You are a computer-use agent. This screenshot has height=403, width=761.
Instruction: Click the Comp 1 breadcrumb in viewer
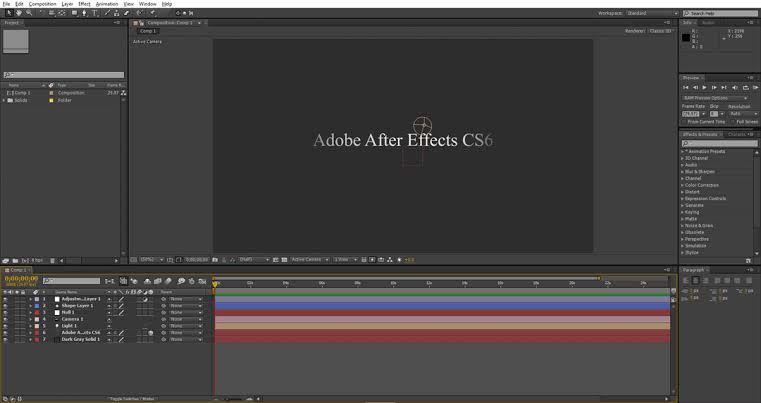coord(148,31)
